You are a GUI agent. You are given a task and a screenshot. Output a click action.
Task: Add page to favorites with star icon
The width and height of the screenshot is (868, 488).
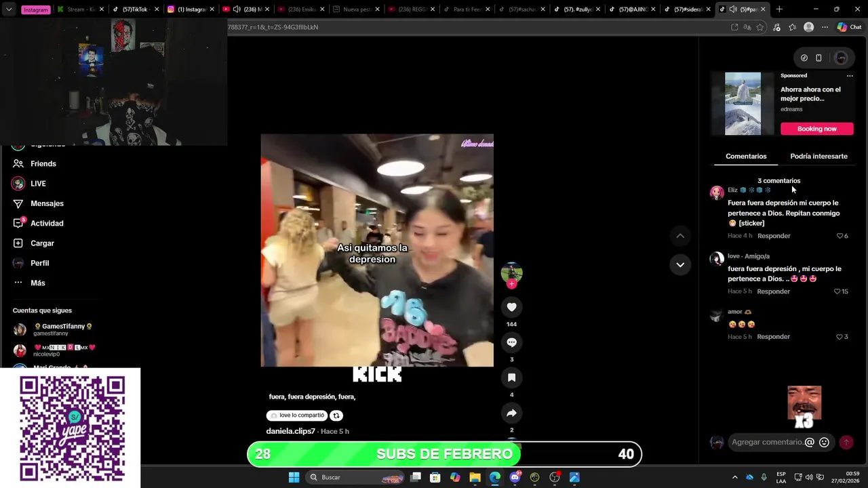[760, 27]
